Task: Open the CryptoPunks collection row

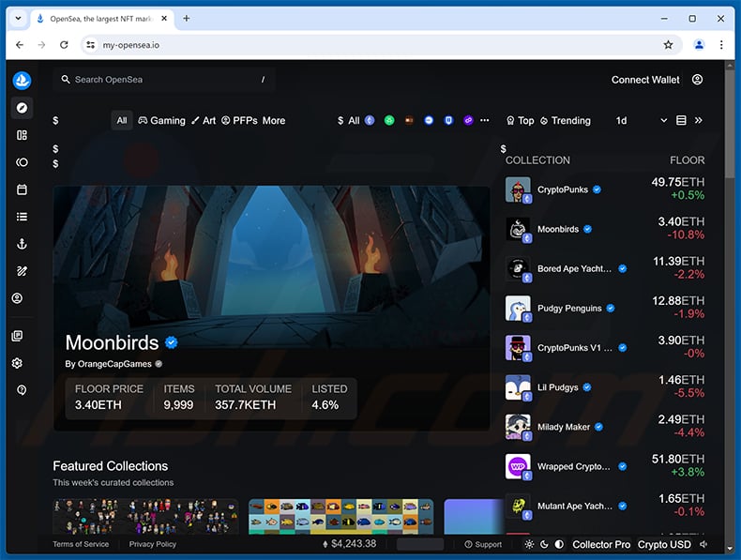Action: pos(604,189)
